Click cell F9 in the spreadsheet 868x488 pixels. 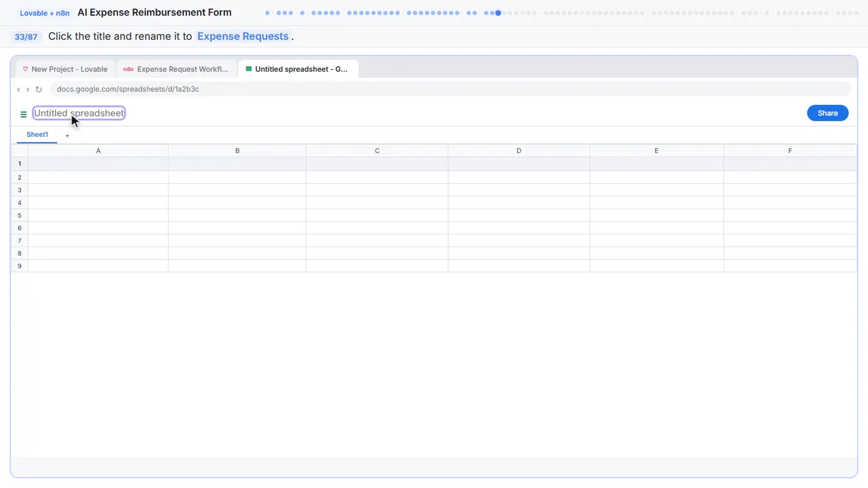(x=790, y=266)
